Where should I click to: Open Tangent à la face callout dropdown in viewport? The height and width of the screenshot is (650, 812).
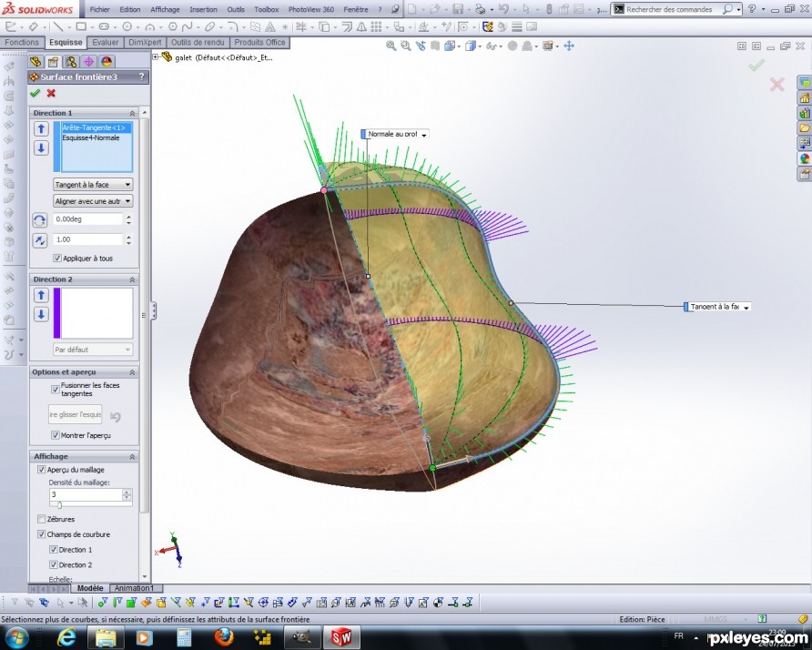tap(746, 307)
